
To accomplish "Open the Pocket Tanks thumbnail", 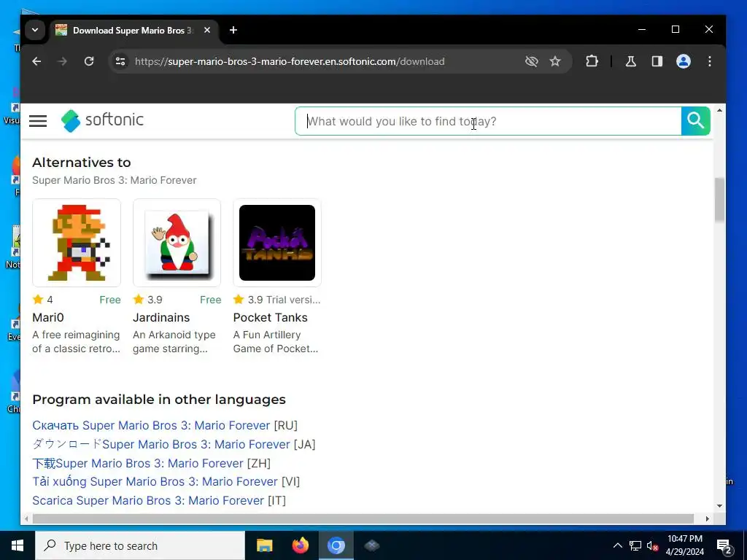I will pyautogui.click(x=277, y=243).
